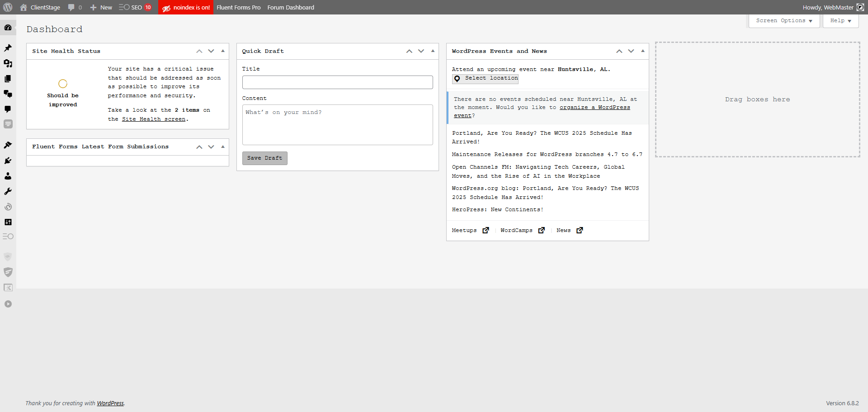Screen dimensions: 868x412
Task: Open comments from the admin bar bubble
Action: (x=75, y=7)
